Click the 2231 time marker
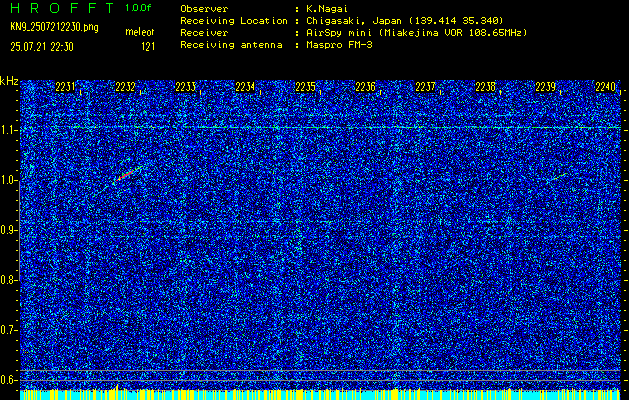629x400 pixels. click(x=65, y=87)
